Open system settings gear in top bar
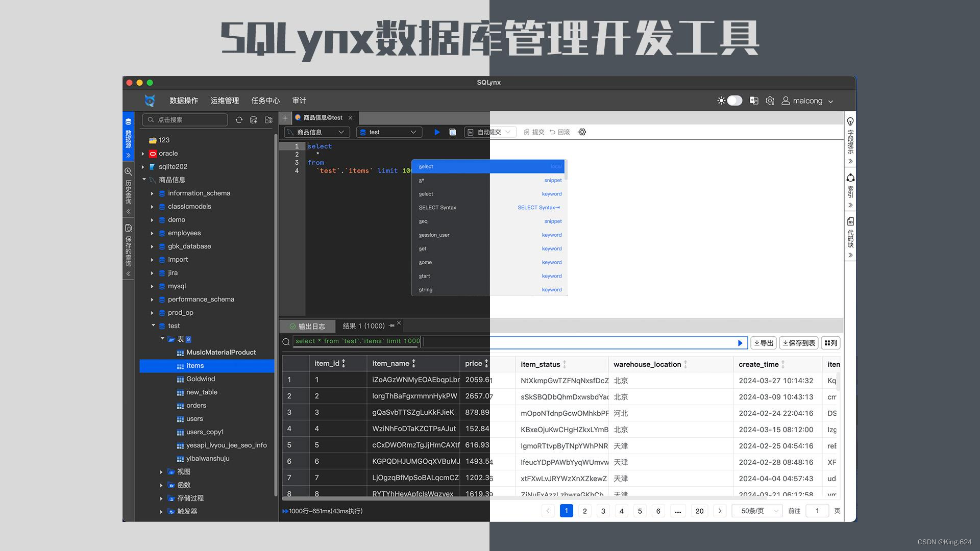The width and height of the screenshot is (980, 551). click(770, 101)
